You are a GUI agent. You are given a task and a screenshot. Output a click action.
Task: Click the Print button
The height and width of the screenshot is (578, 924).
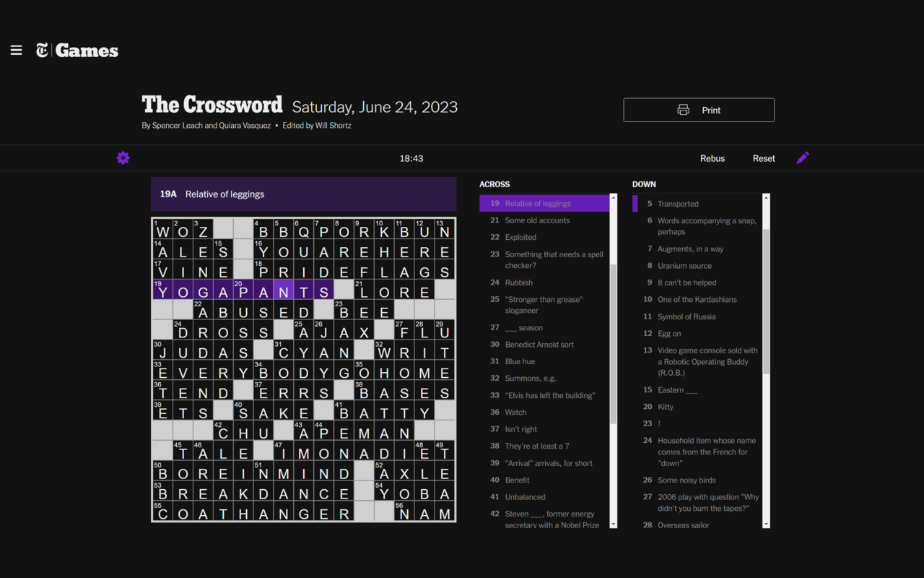pos(699,110)
